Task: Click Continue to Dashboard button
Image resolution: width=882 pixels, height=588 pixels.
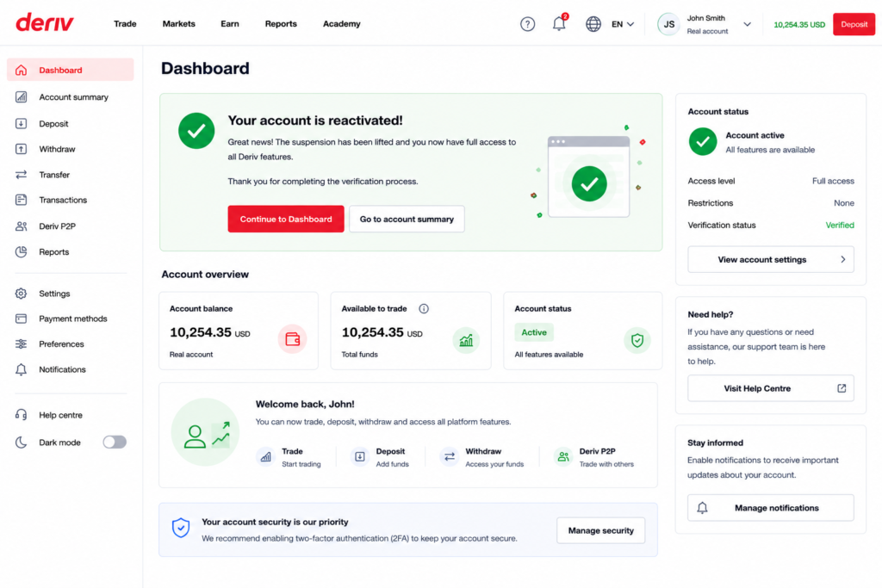Action: 286,219
